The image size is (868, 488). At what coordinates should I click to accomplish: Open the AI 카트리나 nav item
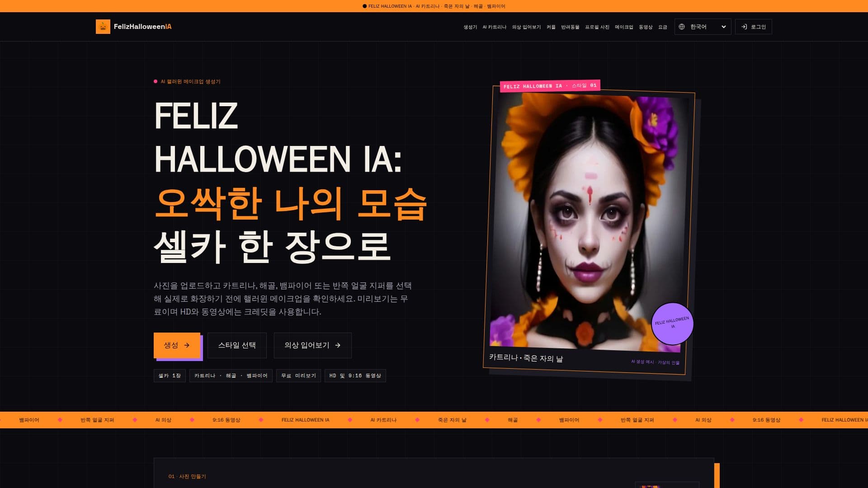point(495,27)
